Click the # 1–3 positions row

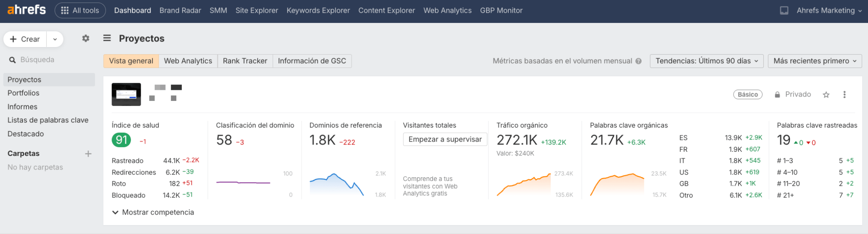click(x=815, y=161)
